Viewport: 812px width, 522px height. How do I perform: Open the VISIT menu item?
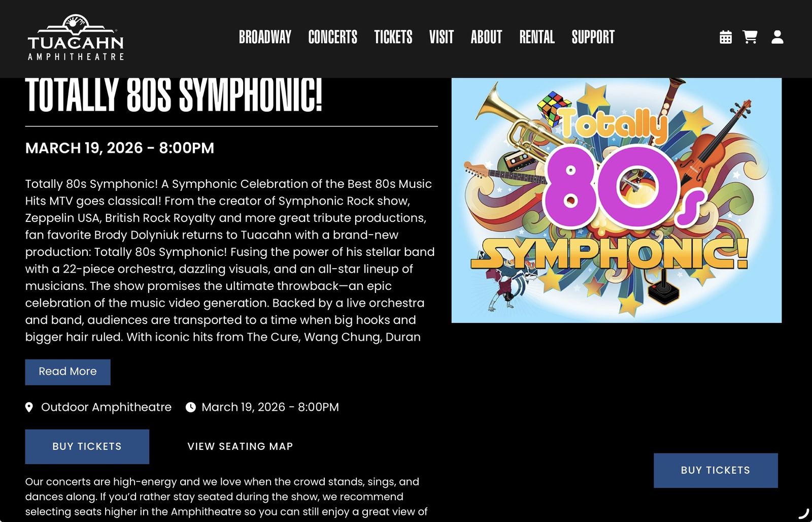[441, 37]
